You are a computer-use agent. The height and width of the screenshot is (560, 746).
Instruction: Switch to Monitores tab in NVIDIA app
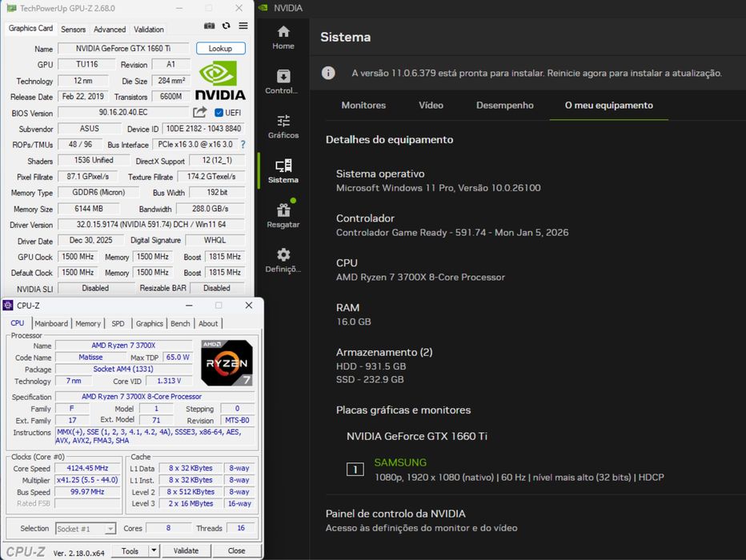pyautogui.click(x=363, y=105)
